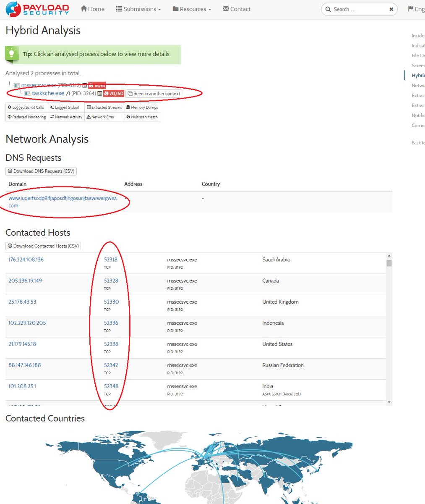Open the iuqerfsodp9ifjaposdfjhgosurijfaewrwergwea.com domain link
The image size is (425, 504).
tap(63, 202)
